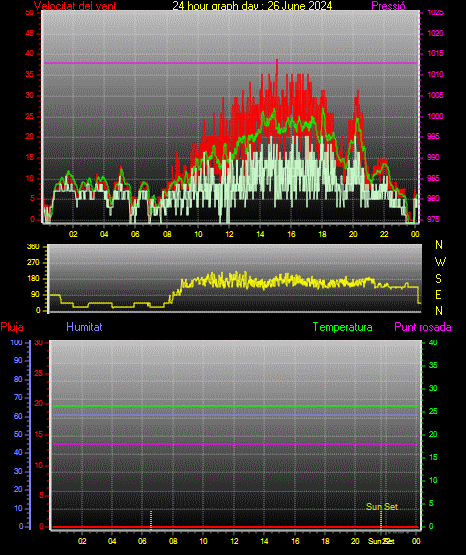
Task: Select humidity axis value 100
Action: (17, 343)
